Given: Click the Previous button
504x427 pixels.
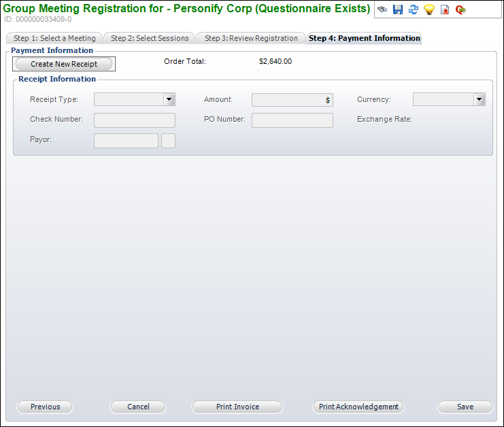Looking at the screenshot, I should (45, 407).
